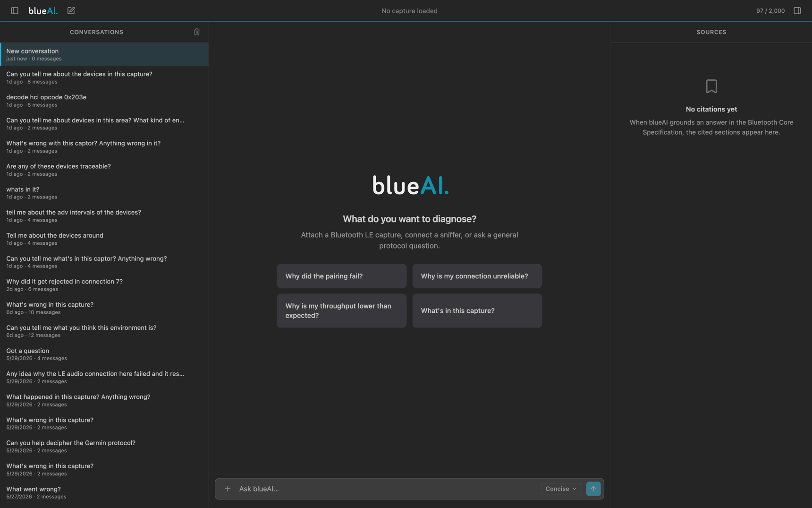
Task: Open the 'whats in it?' conversation
Action: [104, 193]
